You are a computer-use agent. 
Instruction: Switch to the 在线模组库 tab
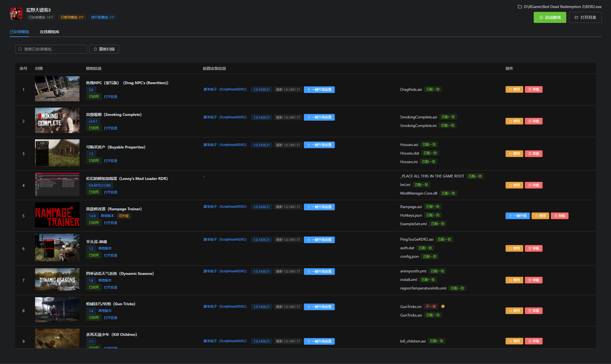(49, 32)
